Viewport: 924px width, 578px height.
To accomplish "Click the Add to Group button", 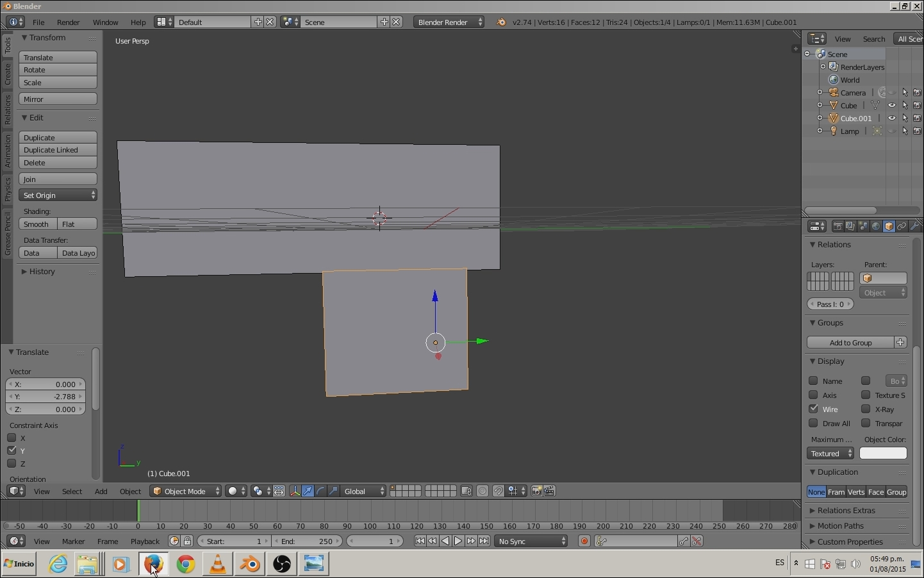I will [x=850, y=343].
